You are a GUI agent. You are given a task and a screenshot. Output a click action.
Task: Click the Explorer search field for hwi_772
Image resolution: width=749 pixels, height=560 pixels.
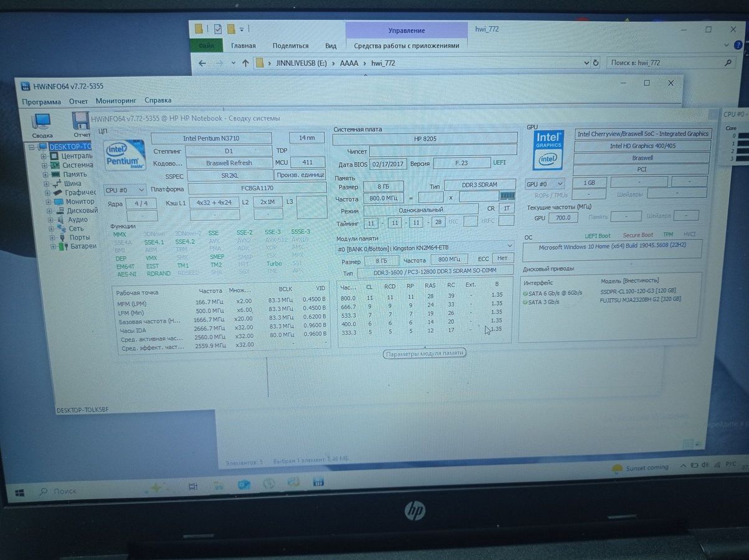click(x=666, y=63)
